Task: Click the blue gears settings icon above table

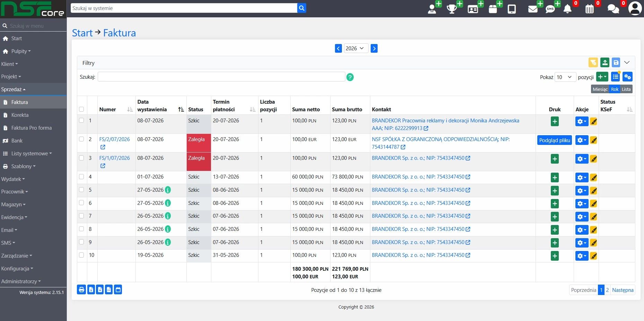Action: (x=627, y=77)
